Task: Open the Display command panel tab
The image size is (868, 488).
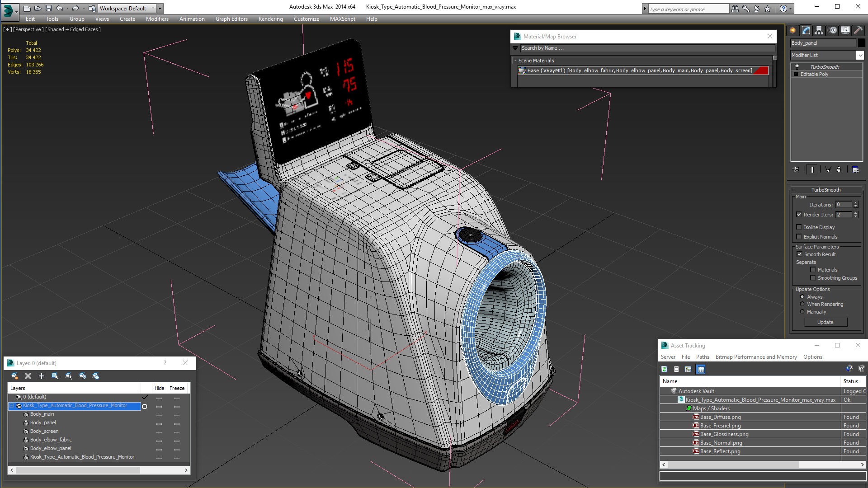Action: point(845,30)
